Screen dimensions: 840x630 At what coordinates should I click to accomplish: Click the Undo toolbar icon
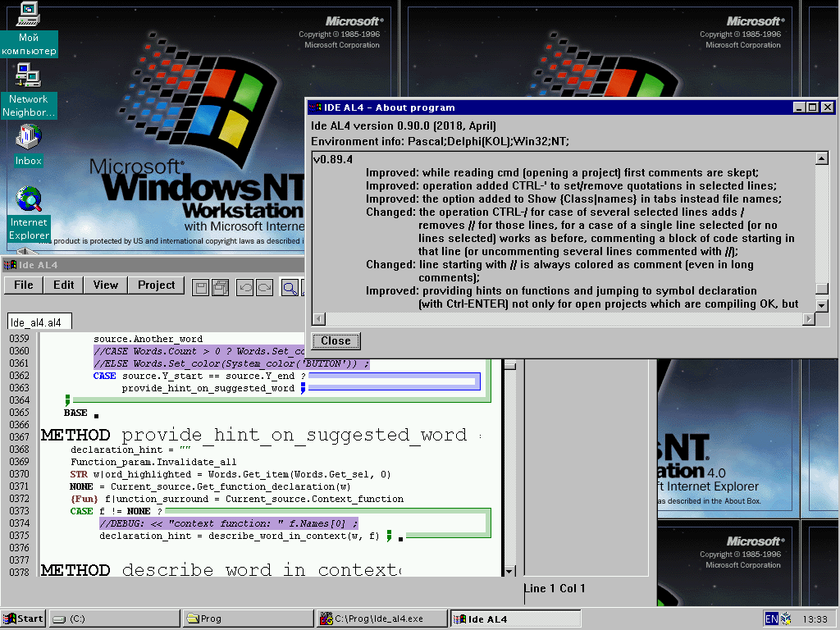click(245, 288)
